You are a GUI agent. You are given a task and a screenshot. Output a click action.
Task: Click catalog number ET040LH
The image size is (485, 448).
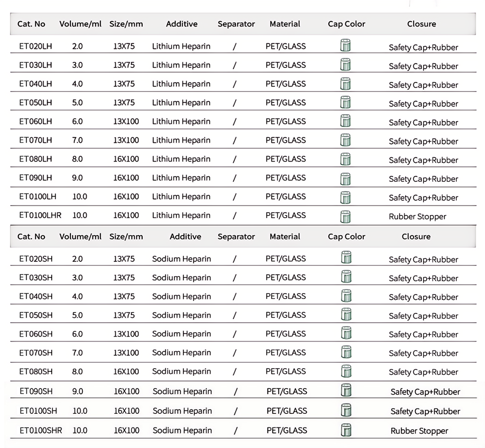(x=35, y=84)
